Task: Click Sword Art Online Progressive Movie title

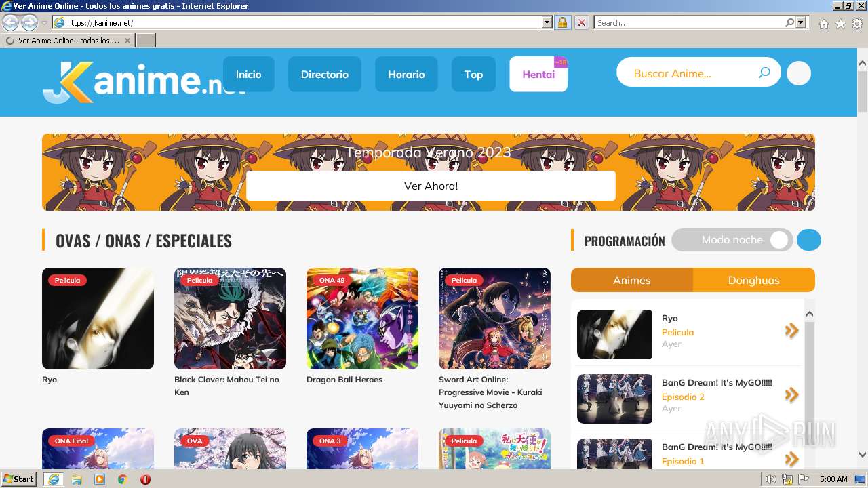Action: [490, 392]
